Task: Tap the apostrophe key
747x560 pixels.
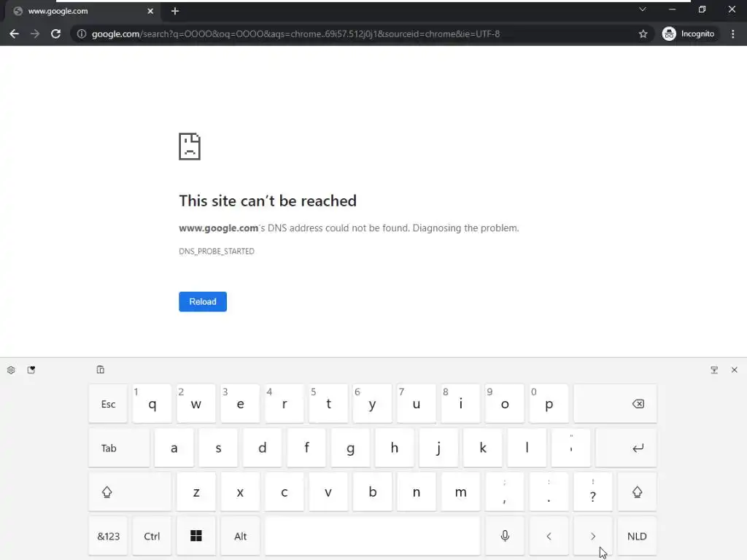Action: point(570,448)
